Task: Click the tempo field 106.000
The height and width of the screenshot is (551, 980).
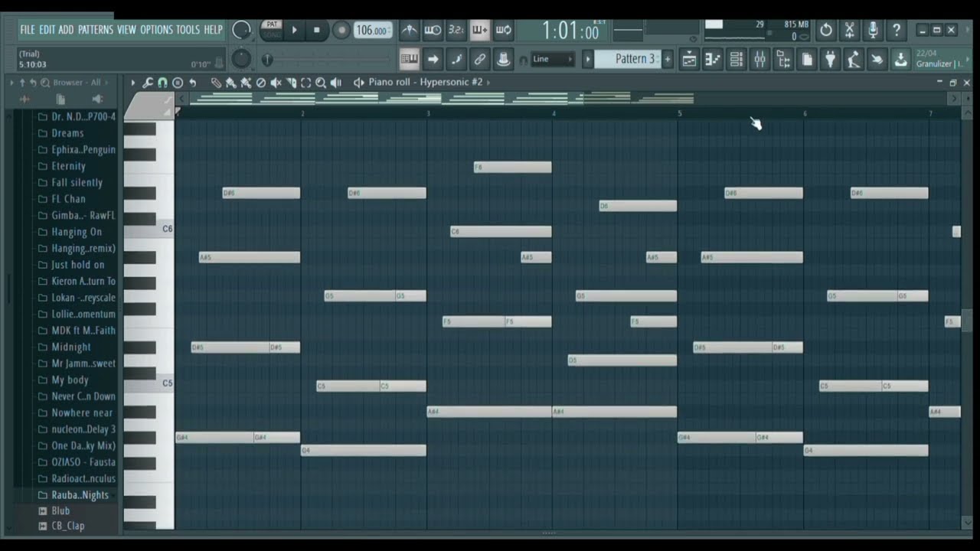Action: pyautogui.click(x=373, y=31)
